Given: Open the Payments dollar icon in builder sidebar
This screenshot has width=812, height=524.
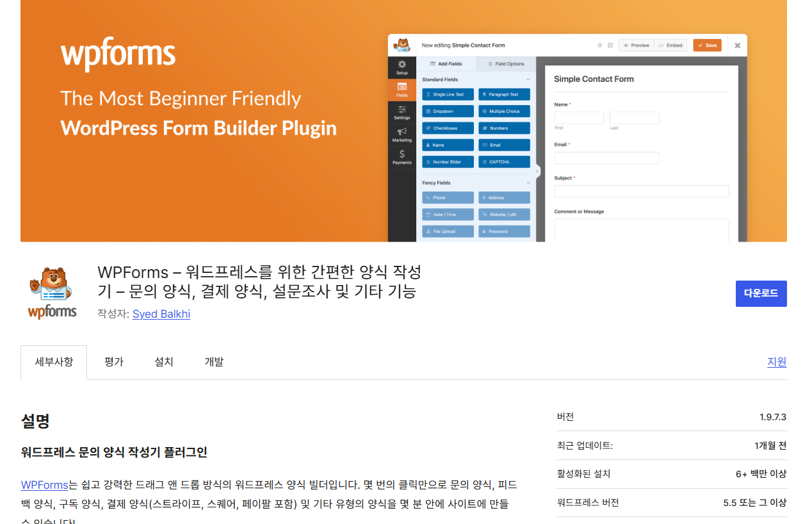Looking at the screenshot, I should (x=402, y=154).
